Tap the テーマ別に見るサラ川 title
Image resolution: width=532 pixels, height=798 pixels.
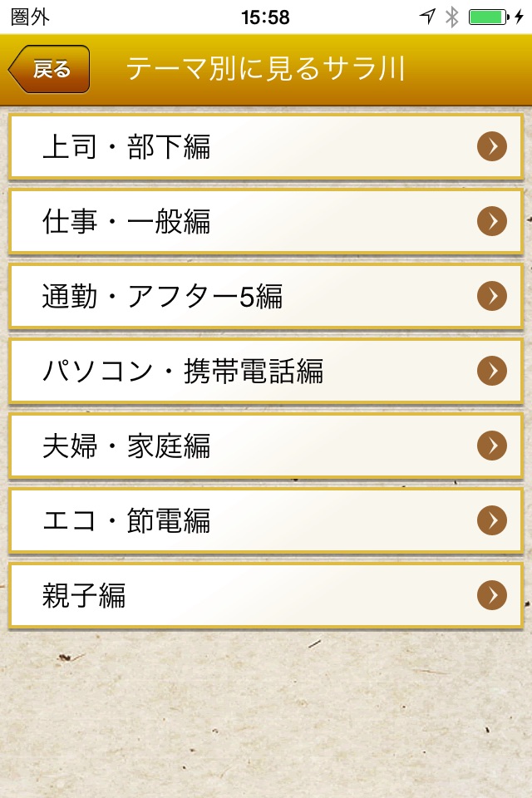pyautogui.click(x=265, y=70)
